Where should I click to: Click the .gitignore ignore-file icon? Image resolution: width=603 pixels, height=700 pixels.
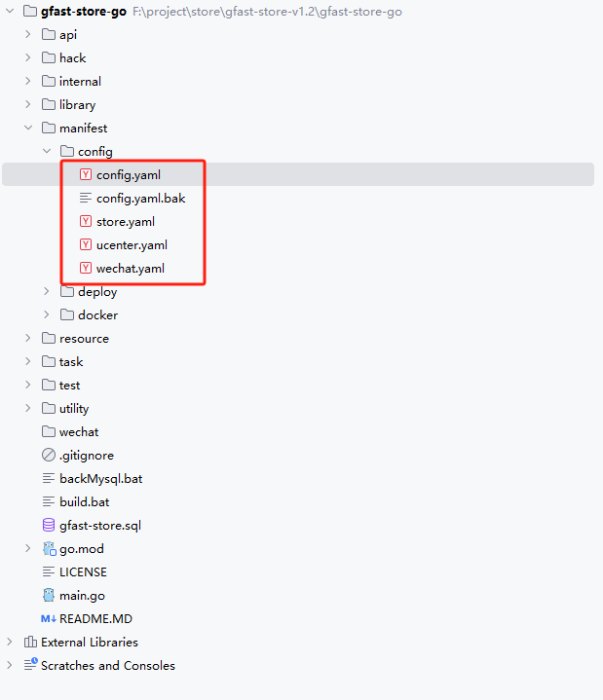pyautogui.click(x=49, y=455)
